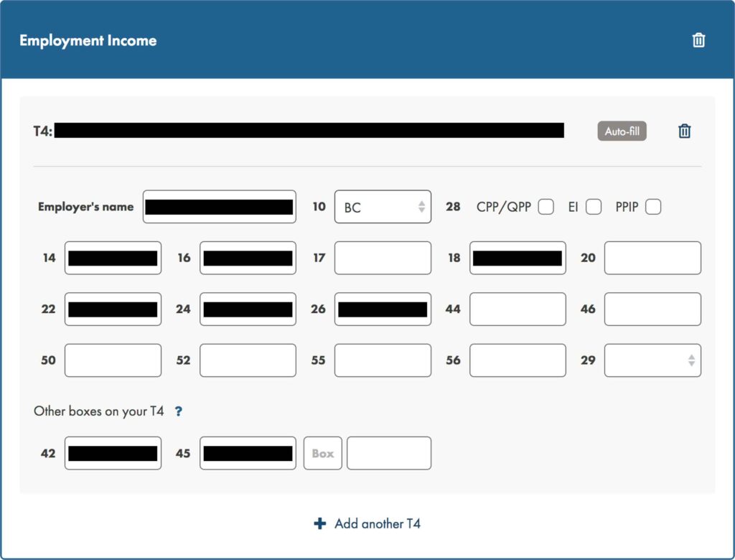735x560 pixels.
Task: Click the plus icon to add T4
Action: click(x=320, y=523)
